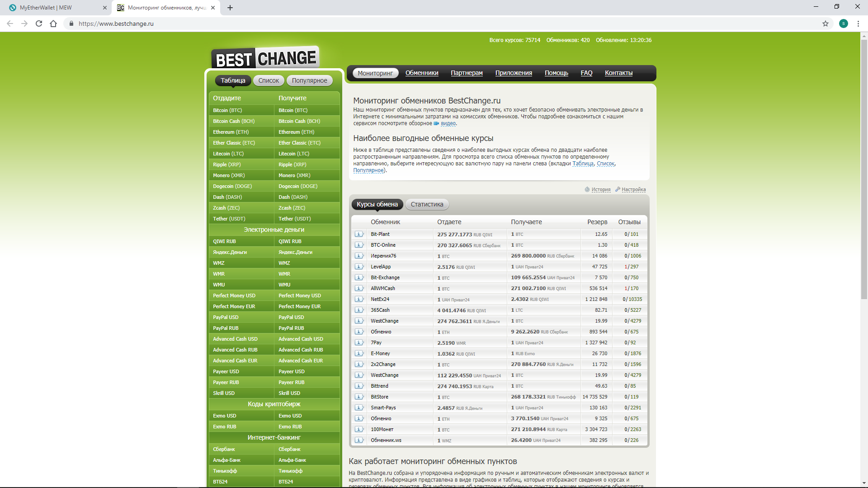Viewport: 868px width, 488px height.
Task: Open the Приложения menu item
Action: point(514,73)
